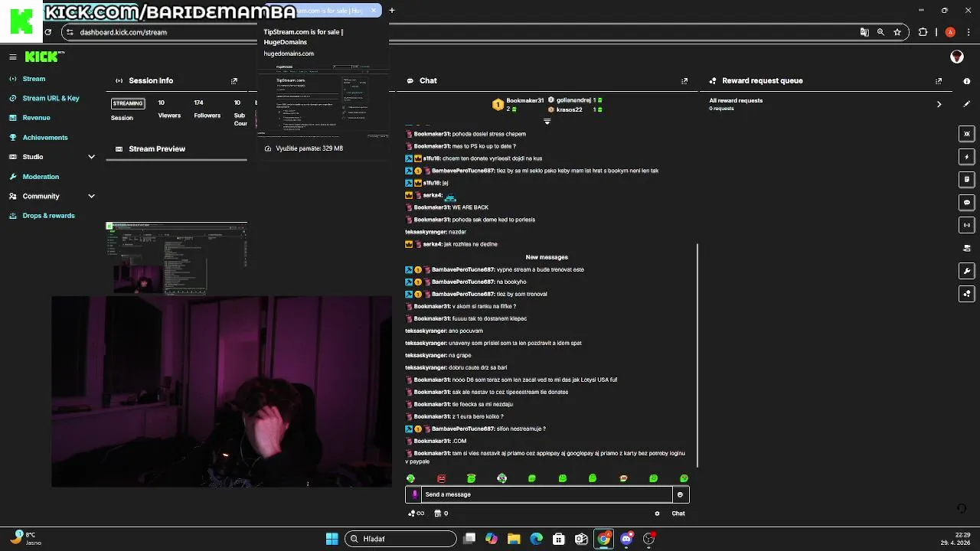The height and width of the screenshot is (551, 980).
Task: Pop out the Chat panel
Action: click(x=685, y=80)
